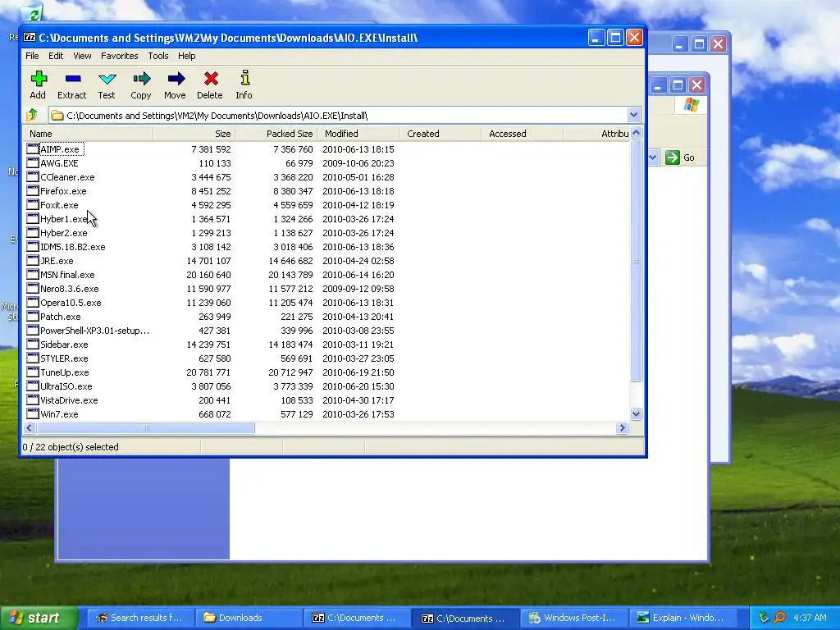Select the Sidebar.exe file icon
This screenshot has height=630, width=840.
coord(33,344)
